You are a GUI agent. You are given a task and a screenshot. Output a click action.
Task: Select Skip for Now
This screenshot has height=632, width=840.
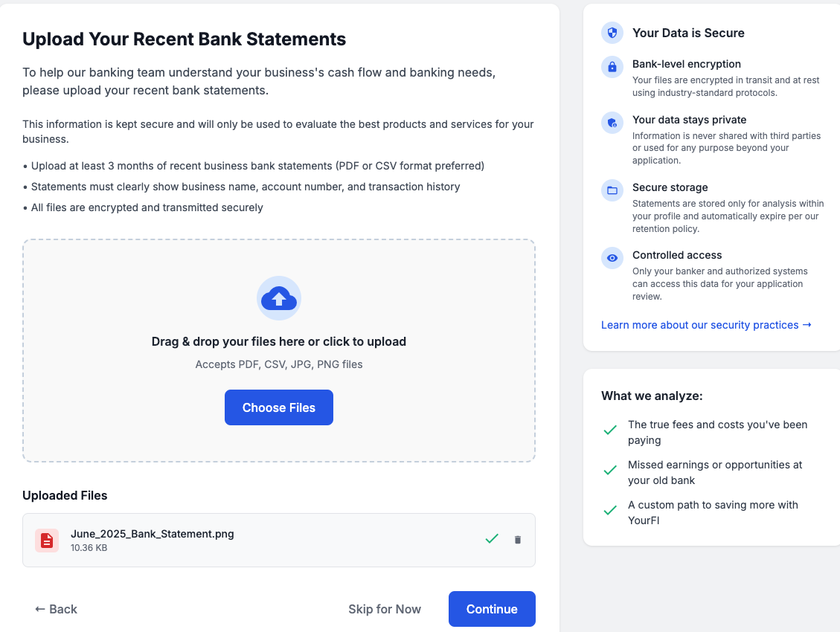[385, 609]
